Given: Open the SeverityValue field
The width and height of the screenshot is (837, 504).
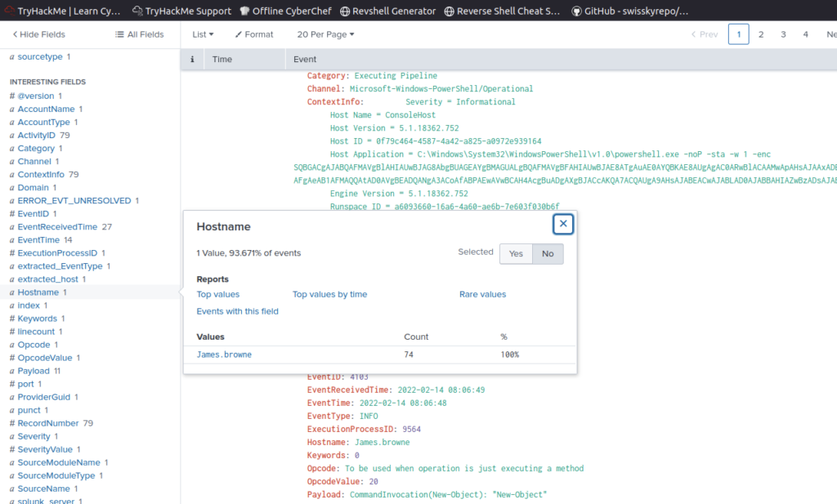Looking at the screenshot, I should tap(45, 449).
